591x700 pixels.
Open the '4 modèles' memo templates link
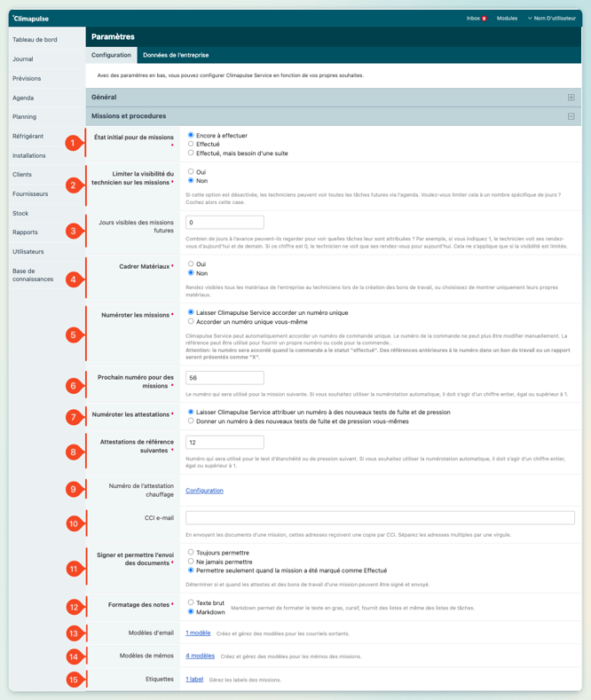200,656
